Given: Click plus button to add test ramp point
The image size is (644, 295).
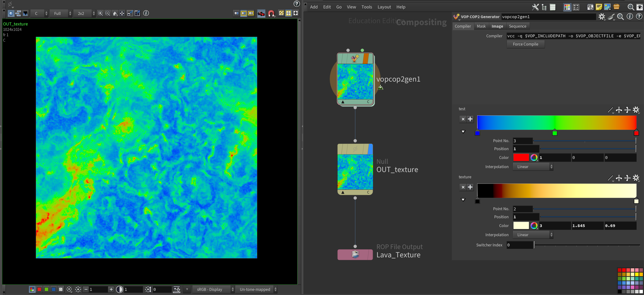Looking at the screenshot, I should click(x=470, y=119).
